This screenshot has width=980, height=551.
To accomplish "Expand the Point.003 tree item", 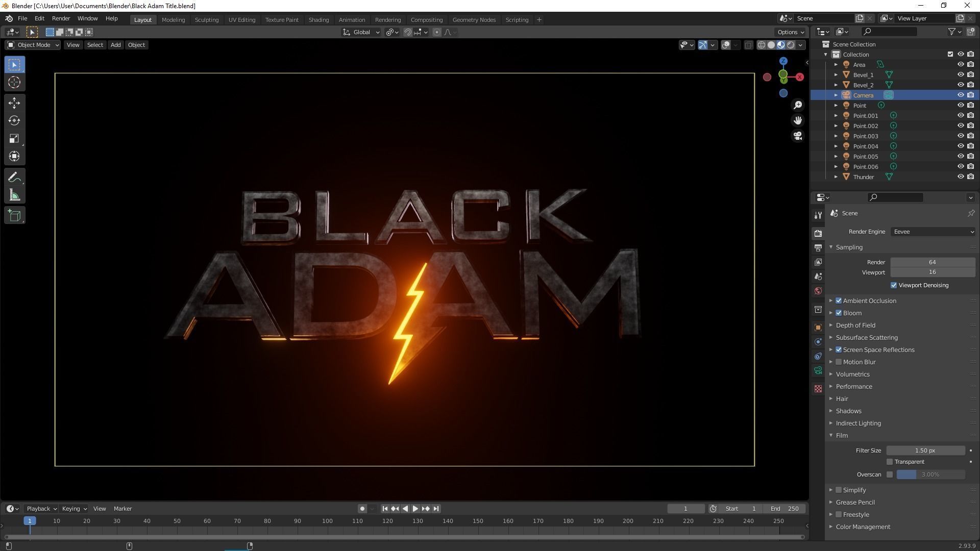I will point(836,136).
